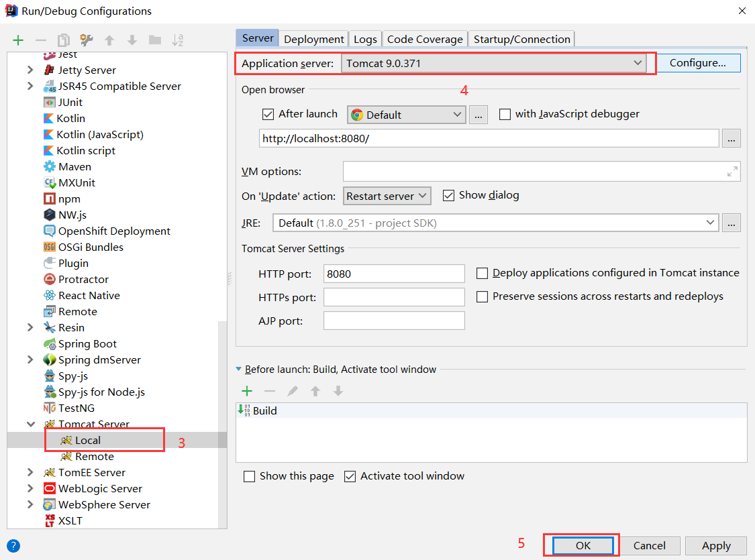Click the HTTP port field showing 8080
Image resolution: width=755 pixels, height=560 pixels.
click(394, 274)
